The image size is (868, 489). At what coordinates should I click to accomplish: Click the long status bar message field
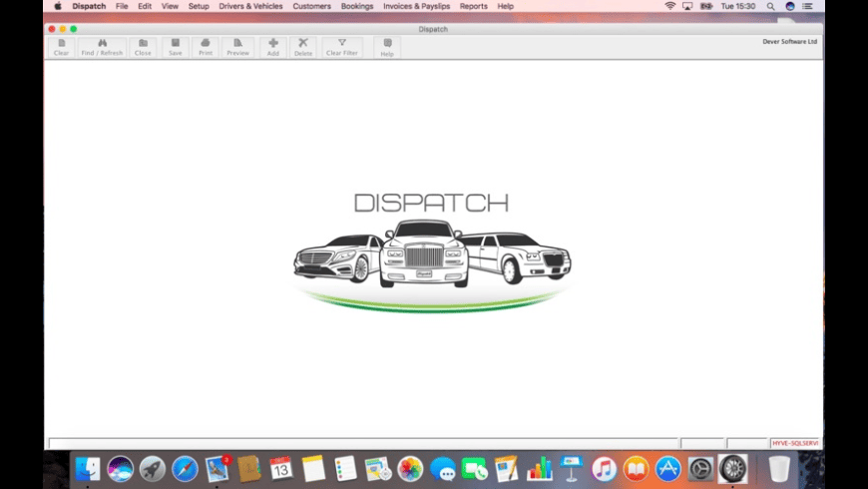tap(363, 443)
